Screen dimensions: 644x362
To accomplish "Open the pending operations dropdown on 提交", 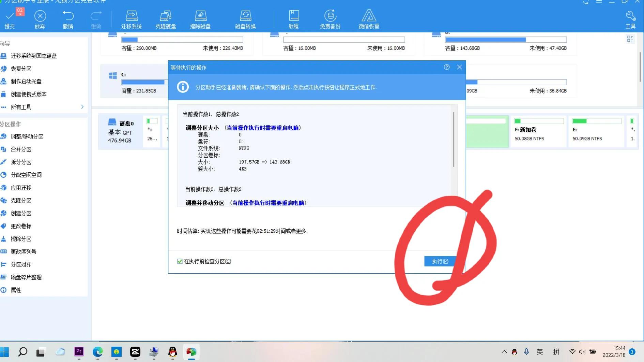I will pyautogui.click(x=20, y=14).
